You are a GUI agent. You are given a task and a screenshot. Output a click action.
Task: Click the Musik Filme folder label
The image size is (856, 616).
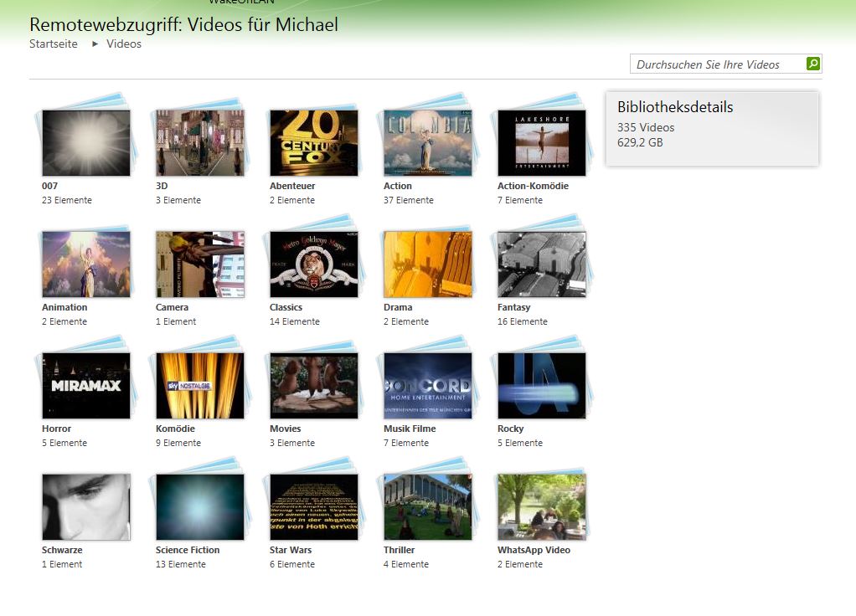410,429
